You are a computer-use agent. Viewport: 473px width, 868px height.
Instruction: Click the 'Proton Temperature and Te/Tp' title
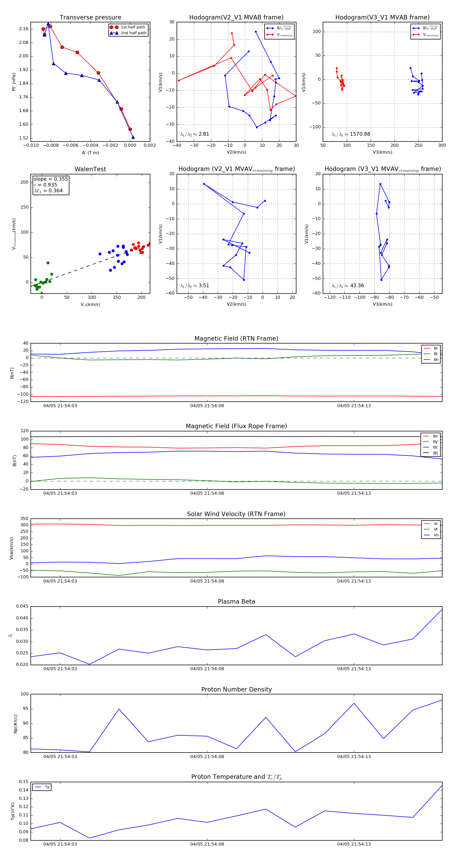(236, 777)
